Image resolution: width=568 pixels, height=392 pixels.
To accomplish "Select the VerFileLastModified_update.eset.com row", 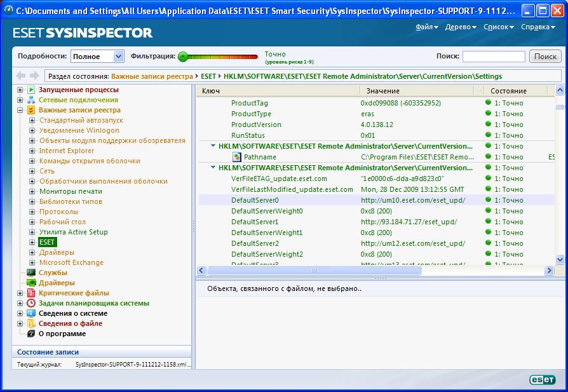I will click(377, 189).
